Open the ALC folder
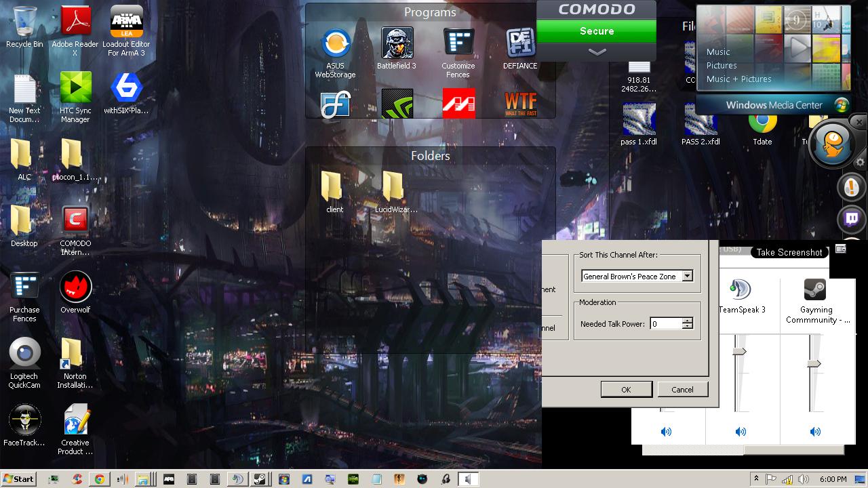868x488 pixels. pyautogui.click(x=24, y=159)
